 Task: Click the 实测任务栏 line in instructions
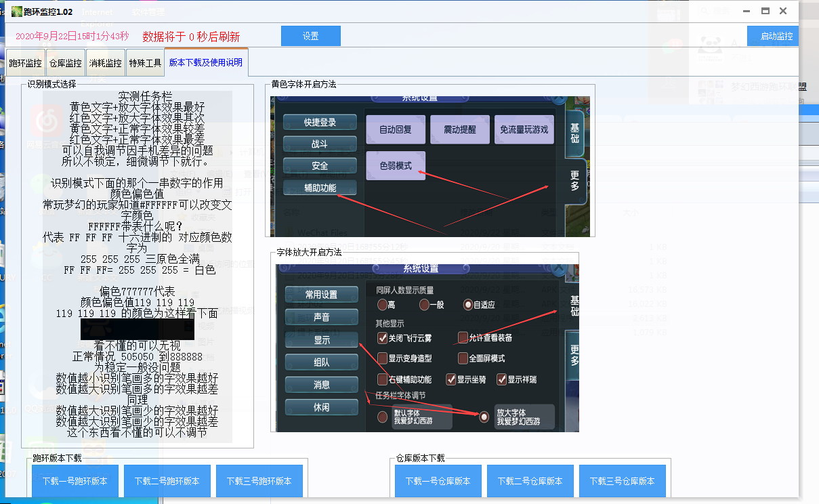(145, 97)
